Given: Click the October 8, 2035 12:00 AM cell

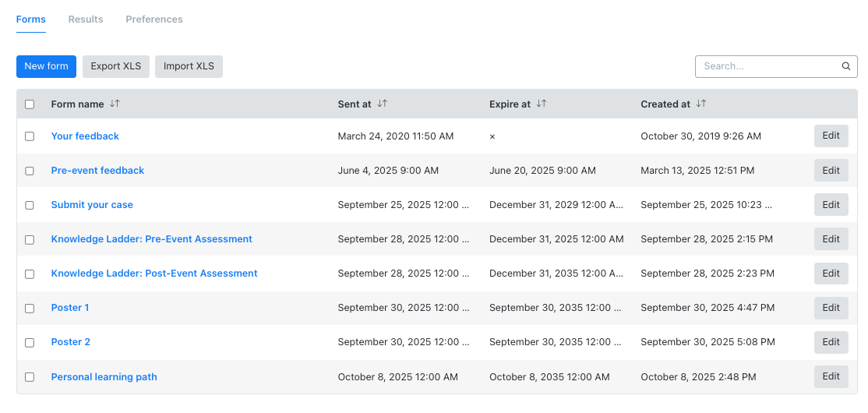Looking at the screenshot, I should coord(549,377).
